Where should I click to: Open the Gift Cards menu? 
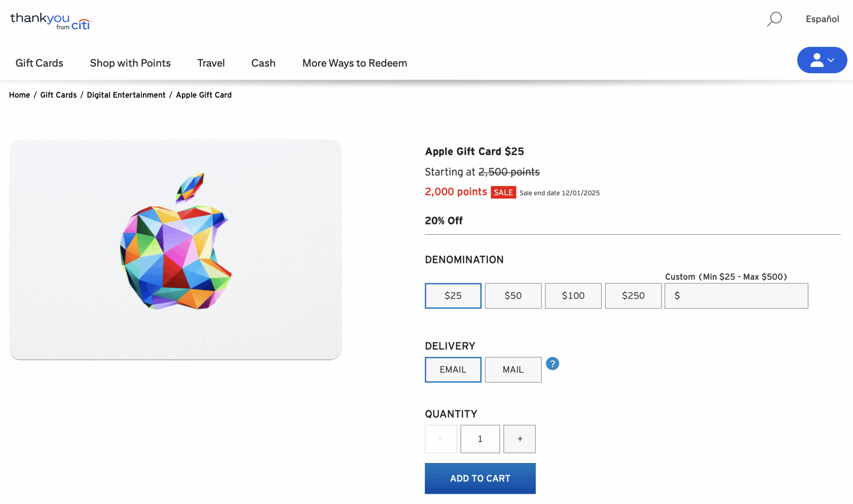coord(39,63)
